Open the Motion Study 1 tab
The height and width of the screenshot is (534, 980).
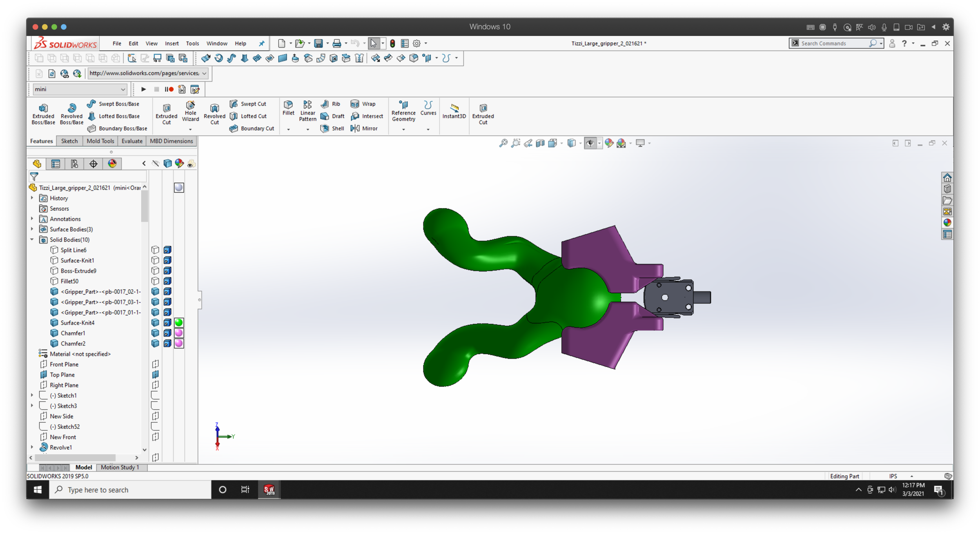120,467
